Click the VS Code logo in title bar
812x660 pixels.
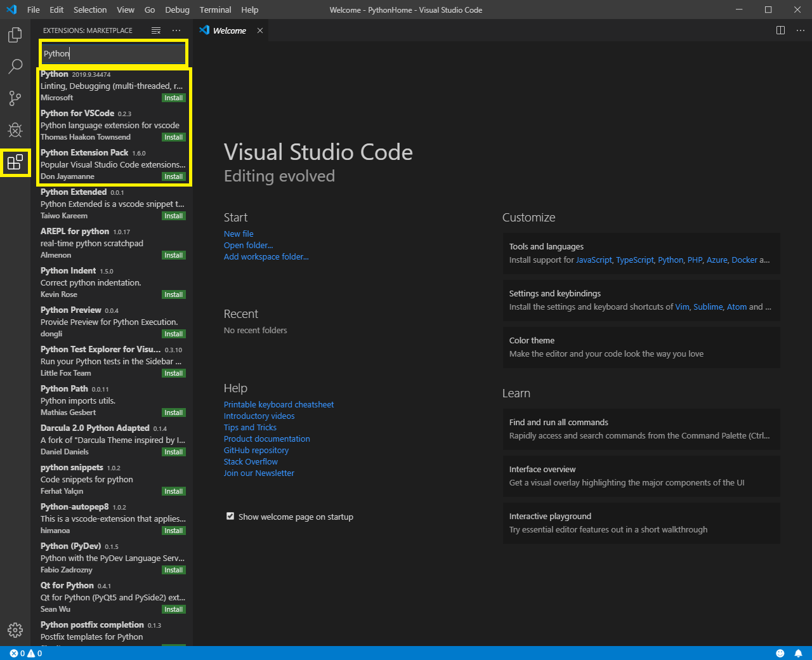click(x=11, y=10)
